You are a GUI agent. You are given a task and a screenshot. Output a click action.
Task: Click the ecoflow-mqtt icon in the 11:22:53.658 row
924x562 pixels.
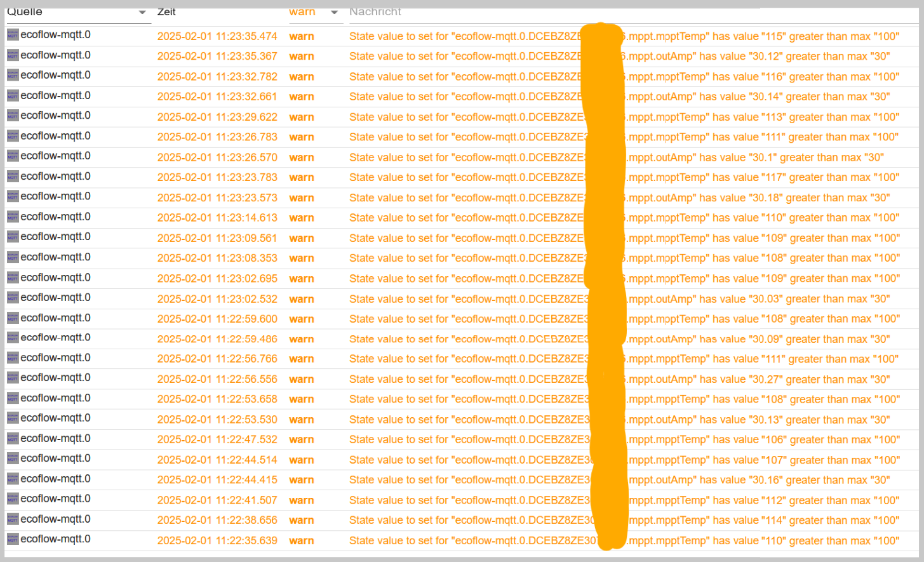(x=13, y=398)
